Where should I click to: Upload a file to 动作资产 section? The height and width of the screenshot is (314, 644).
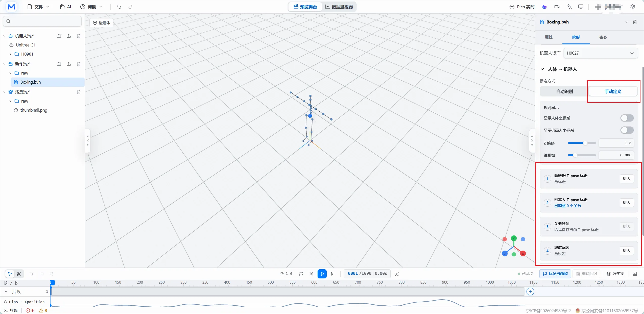point(69,64)
